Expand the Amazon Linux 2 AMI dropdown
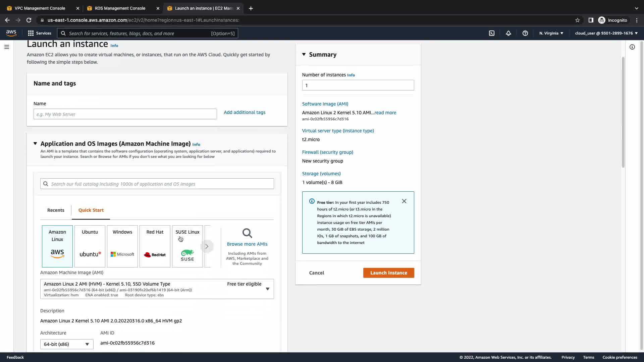This screenshot has height=362, width=644. click(x=267, y=289)
